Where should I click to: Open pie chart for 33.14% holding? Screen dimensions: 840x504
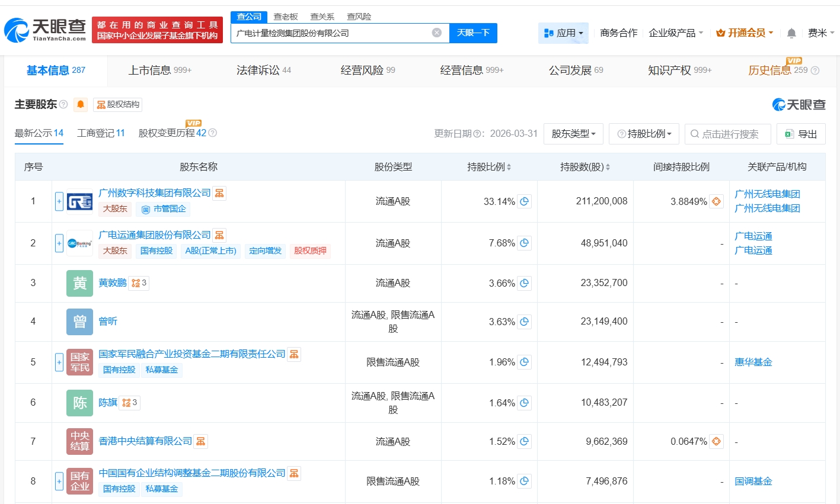[x=524, y=201]
